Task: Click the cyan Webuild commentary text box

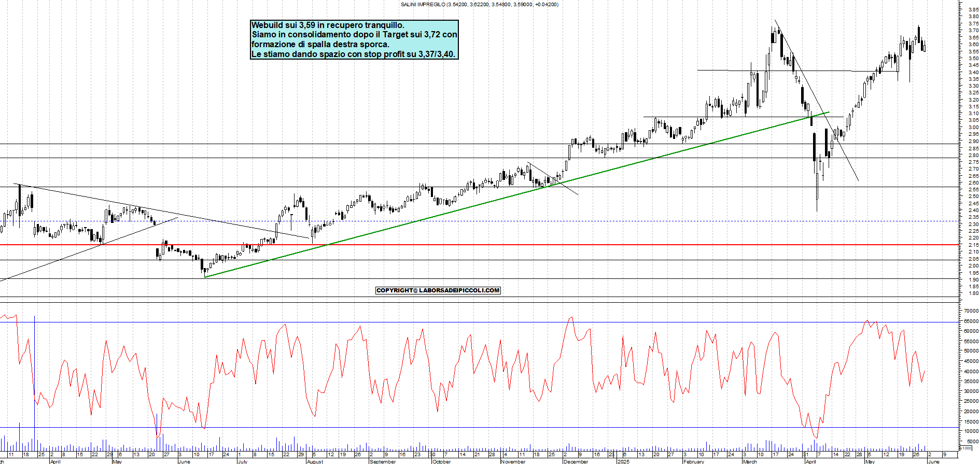Action: point(354,40)
